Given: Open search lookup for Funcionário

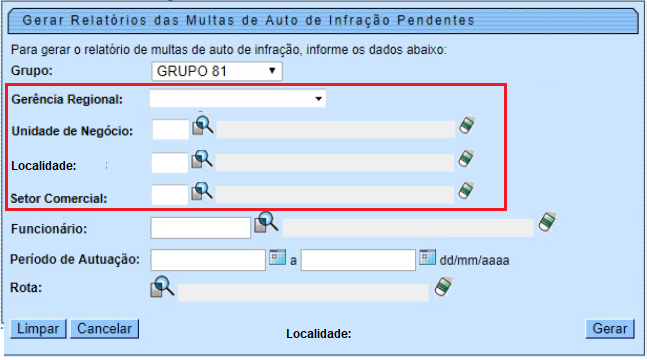Looking at the screenshot, I should [x=266, y=222].
